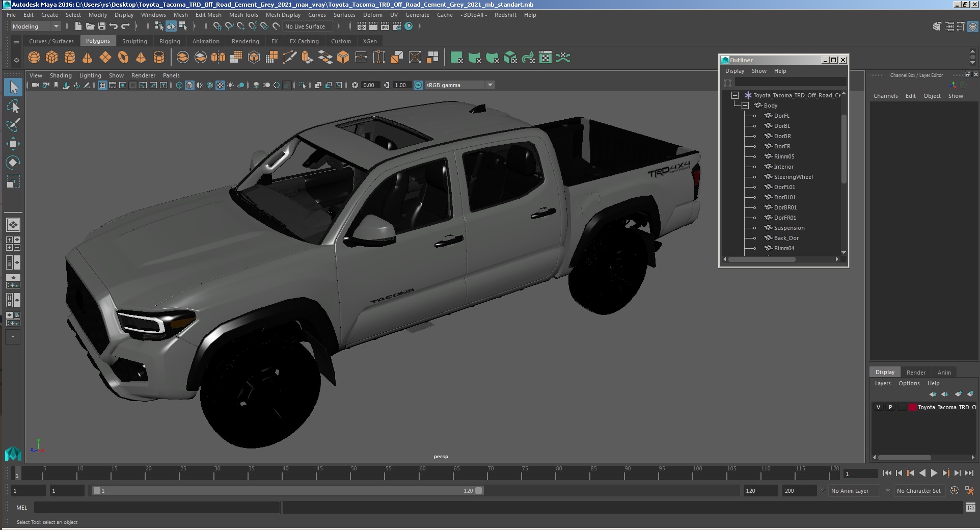Viewport: 980px width, 530px height.
Task: Open the sRGB gamma color space dropdown
Action: coord(460,85)
